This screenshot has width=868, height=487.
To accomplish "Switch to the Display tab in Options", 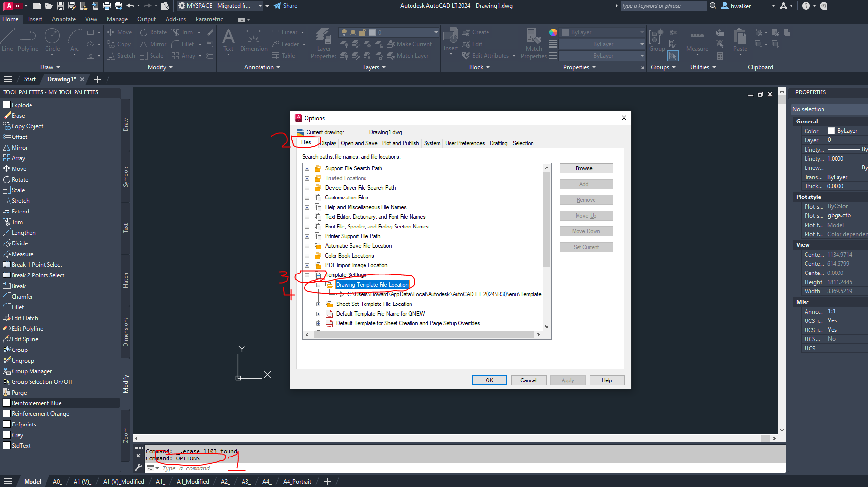I will [x=328, y=143].
